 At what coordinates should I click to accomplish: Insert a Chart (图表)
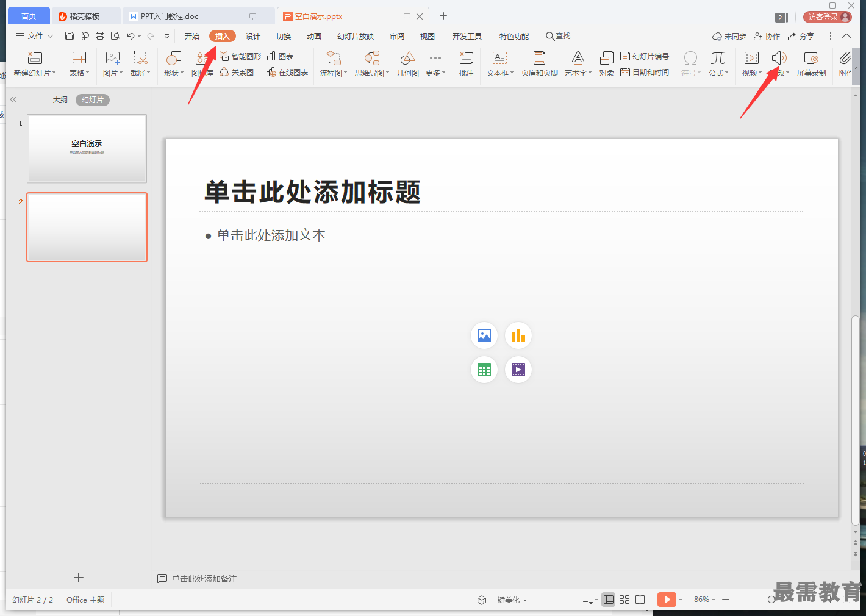(x=281, y=56)
